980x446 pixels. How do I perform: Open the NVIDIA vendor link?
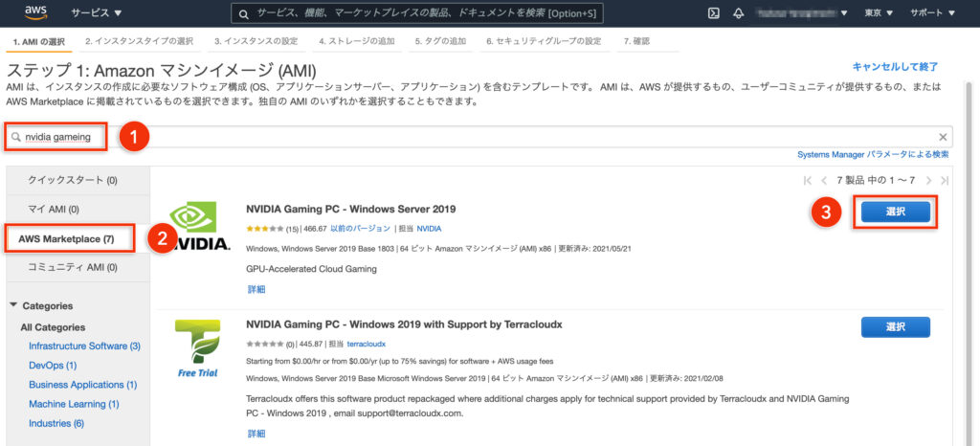tap(429, 229)
